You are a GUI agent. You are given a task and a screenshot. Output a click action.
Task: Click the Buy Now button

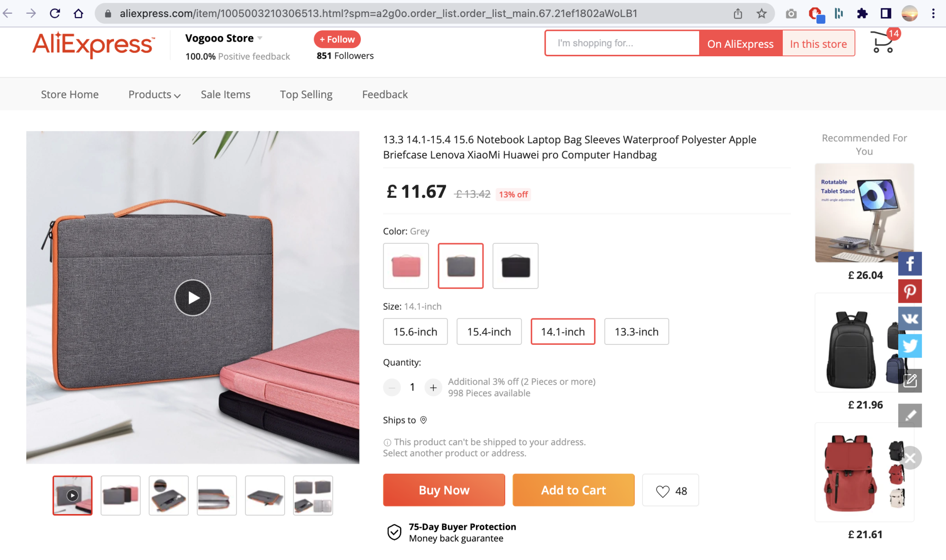coord(444,490)
